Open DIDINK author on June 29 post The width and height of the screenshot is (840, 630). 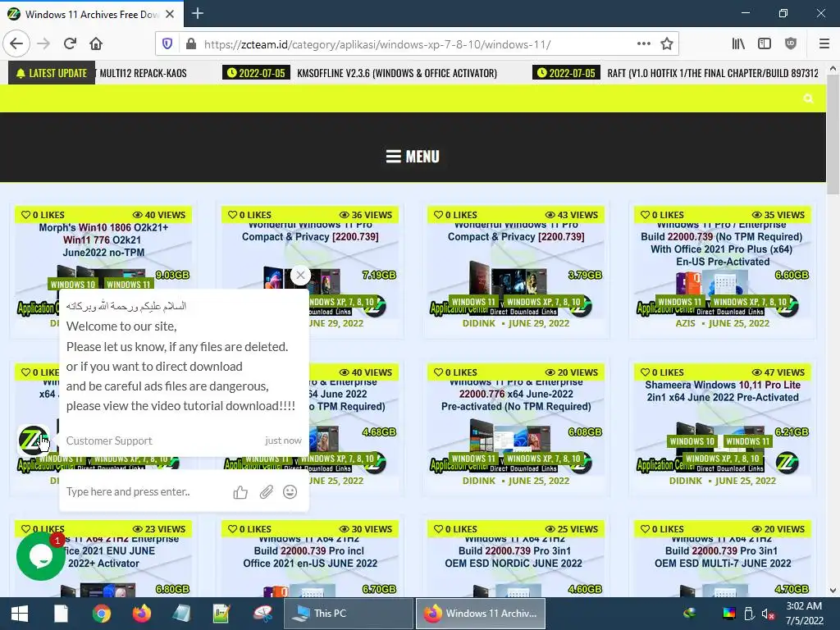(479, 323)
